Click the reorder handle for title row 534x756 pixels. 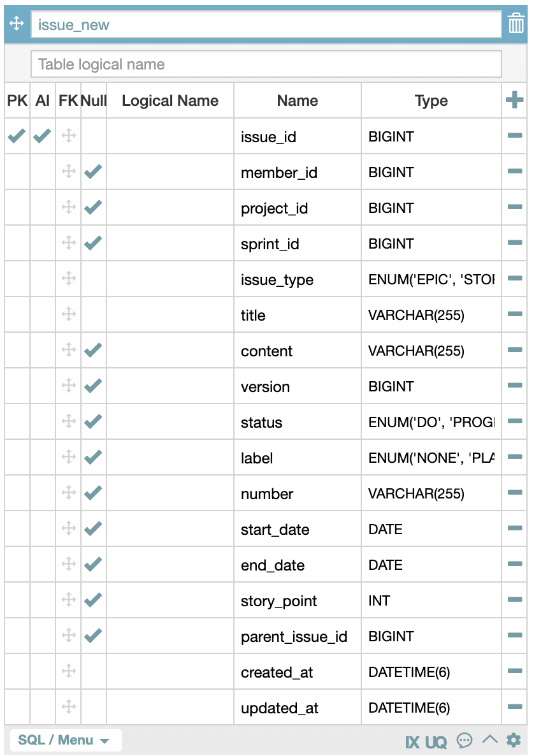pos(68,314)
